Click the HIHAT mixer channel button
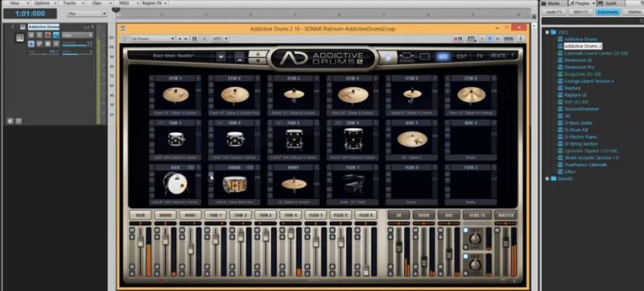This screenshot has height=291, width=644. pyautogui.click(x=191, y=215)
